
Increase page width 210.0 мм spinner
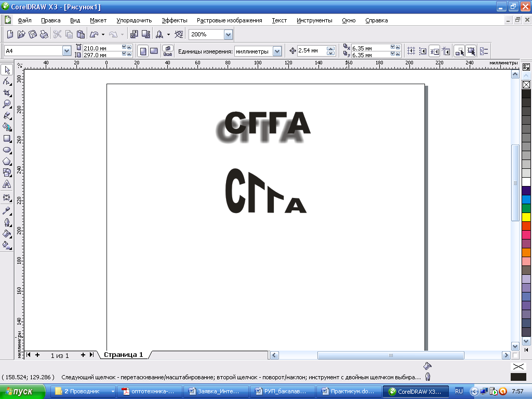(x=129, y=47)
